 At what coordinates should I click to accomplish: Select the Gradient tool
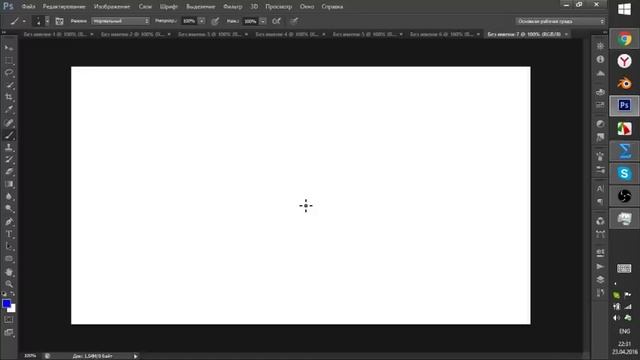point(9,184)
